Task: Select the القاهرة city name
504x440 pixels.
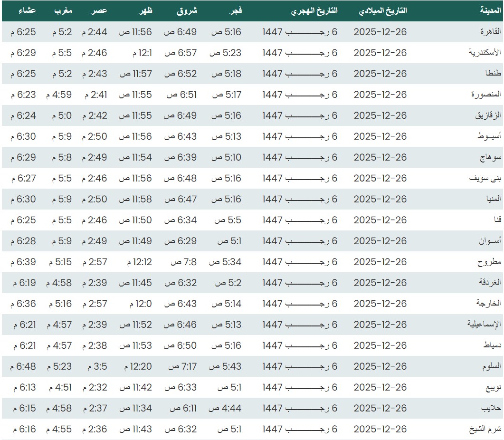Action: [x=490, y=32]
